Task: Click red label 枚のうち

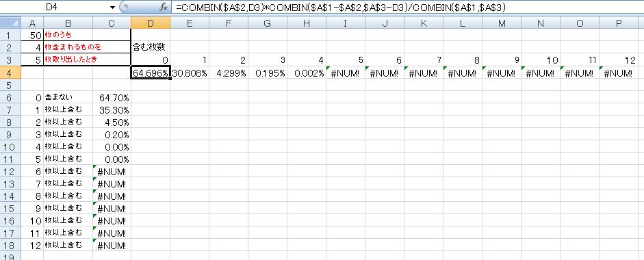Action: coord(58,36)
